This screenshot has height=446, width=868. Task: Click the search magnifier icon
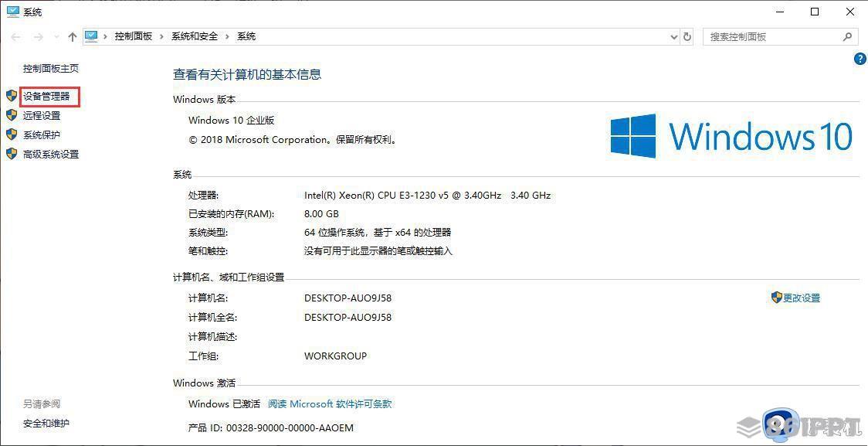847,36
